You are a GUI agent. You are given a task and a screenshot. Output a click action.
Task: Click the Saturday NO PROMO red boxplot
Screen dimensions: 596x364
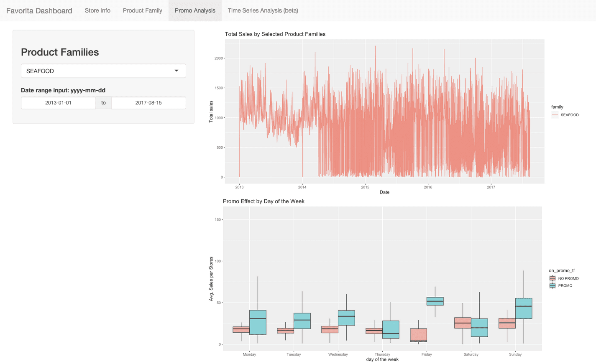click(463, 323)
